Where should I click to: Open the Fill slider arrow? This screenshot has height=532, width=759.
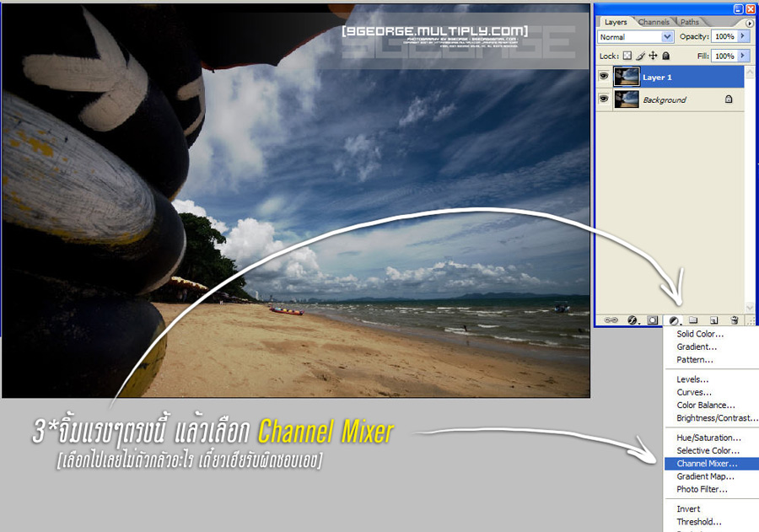pos(743,56)
